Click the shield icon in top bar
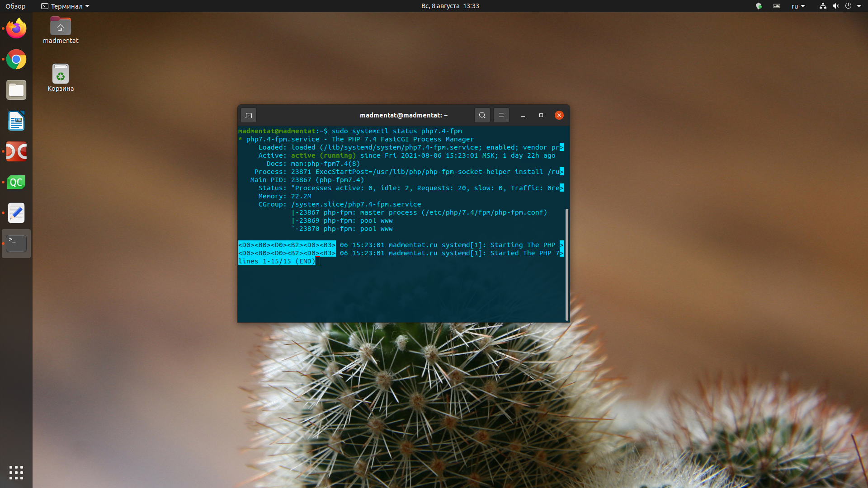 [759, 6]
